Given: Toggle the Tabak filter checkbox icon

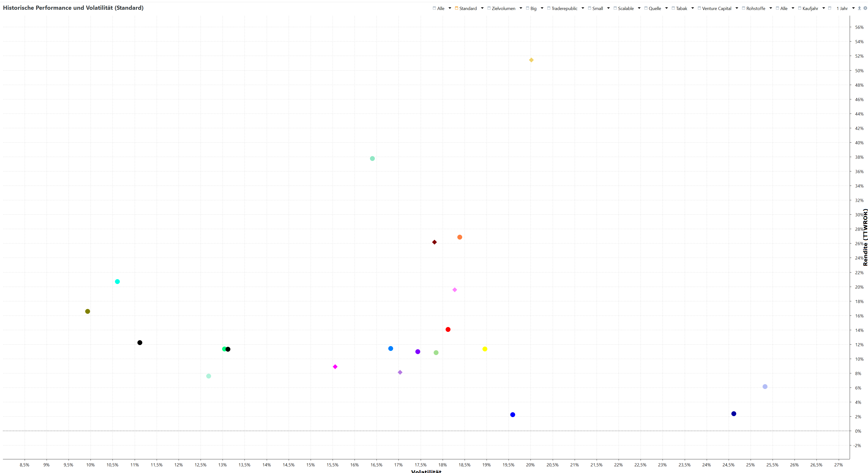Looking at the screenshot, I should pos(673,8).
